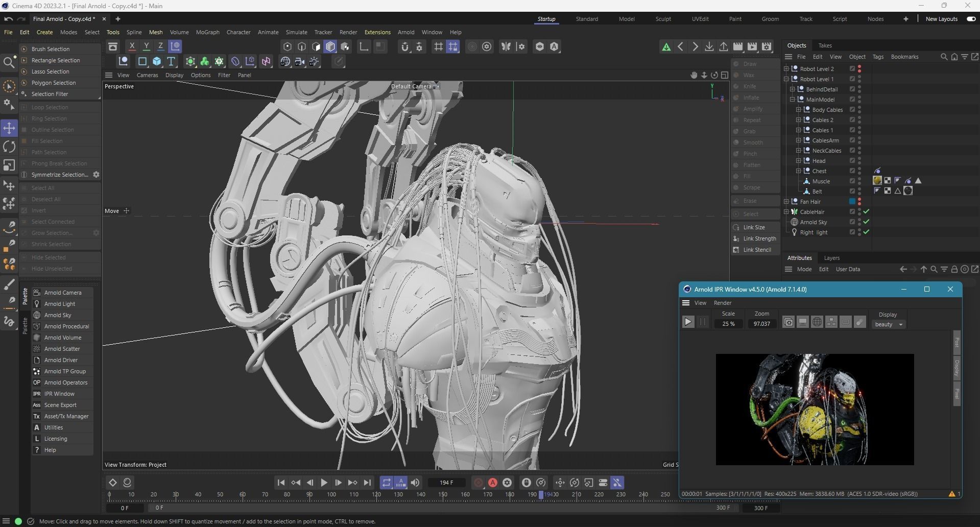The height and width of the screenshot is (527, 980).
Task: Expand the CableHair tree node
Action: (x=786, y=212)
